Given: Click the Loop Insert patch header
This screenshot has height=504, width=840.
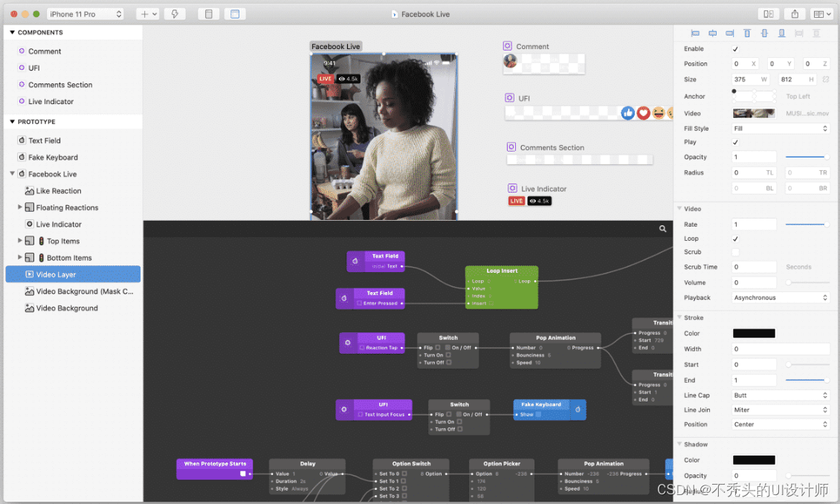Looking at the screenshot, I should 502,271.
